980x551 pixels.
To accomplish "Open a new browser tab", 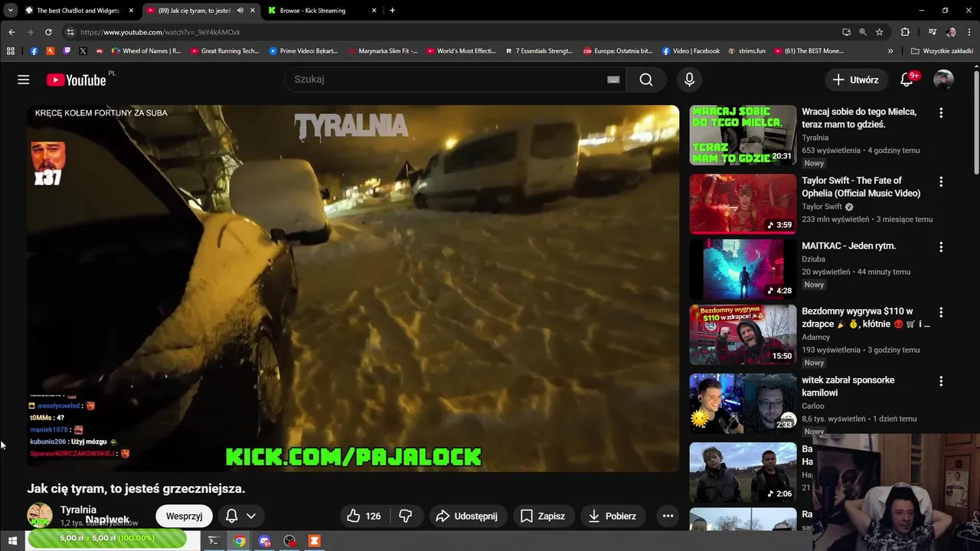I will click(x=392, y=11).
